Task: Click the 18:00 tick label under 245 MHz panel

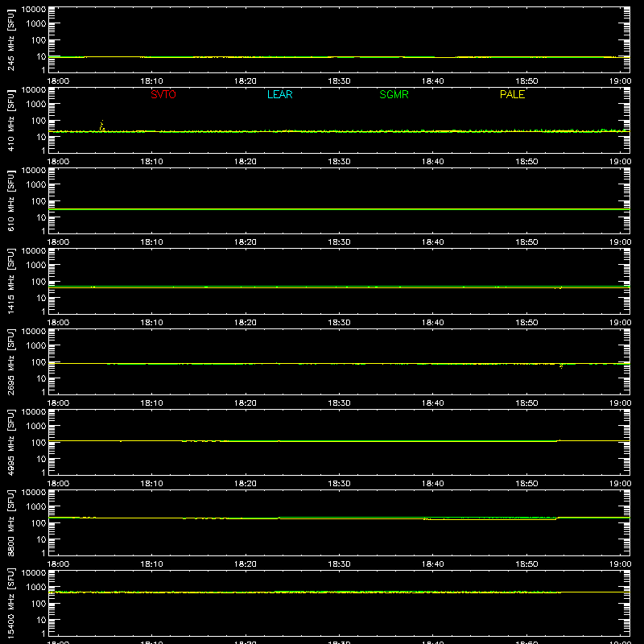Action: [x=58, y=81]
